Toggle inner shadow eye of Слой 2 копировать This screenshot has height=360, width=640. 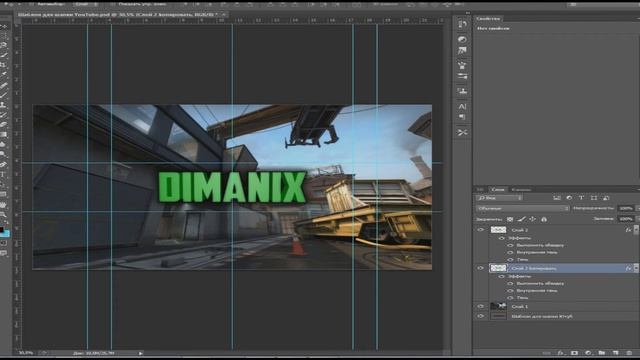[x=510, y=291]
